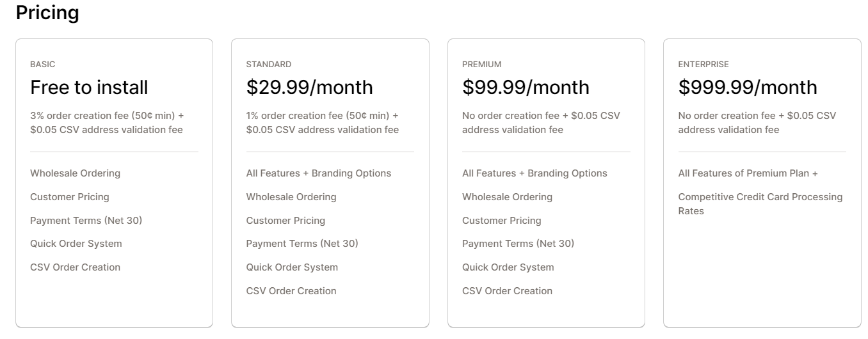Click All Features + Branding Options in Standard
The image size is (868, 339).
tap(319, 173)
